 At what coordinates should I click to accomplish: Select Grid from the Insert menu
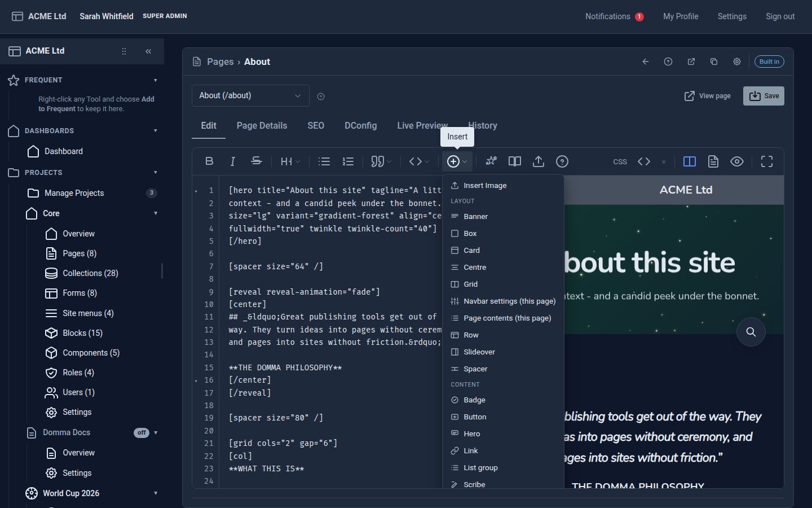[503, 284]
